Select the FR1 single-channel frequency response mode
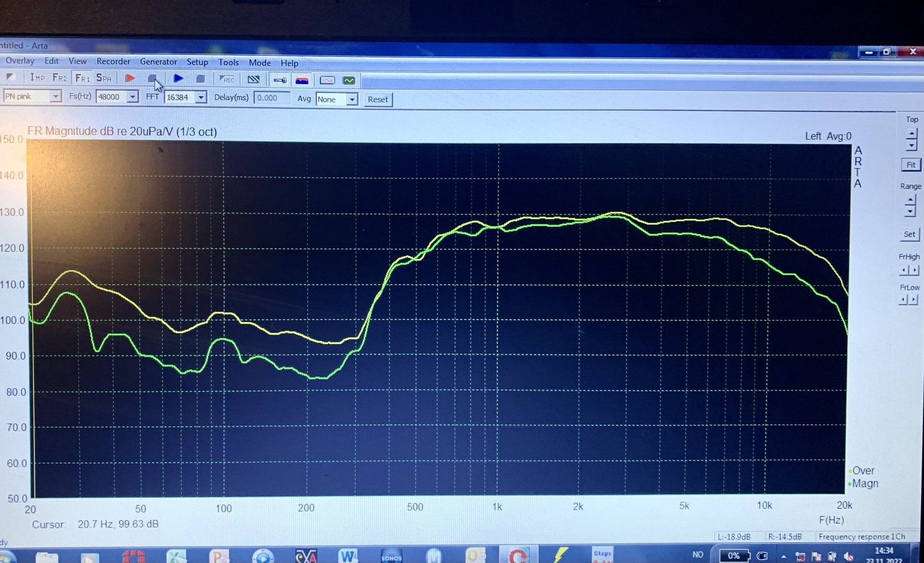The height and width of the screenshot is (563, 924). coord(82,78)
